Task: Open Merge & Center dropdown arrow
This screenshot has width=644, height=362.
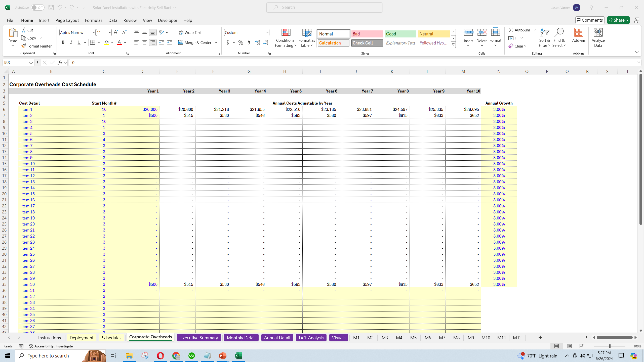Action: [216, 42]
